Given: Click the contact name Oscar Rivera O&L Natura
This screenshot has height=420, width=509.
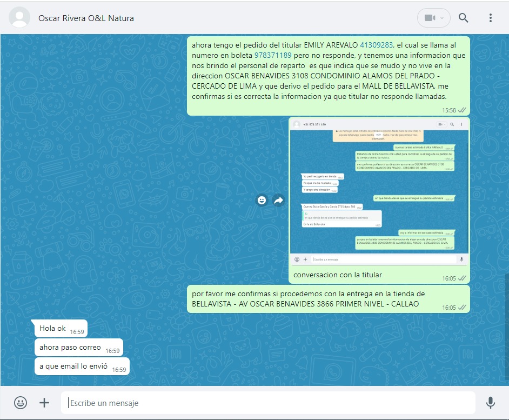Looking at the screenshot, I should (x=86, y=18).
